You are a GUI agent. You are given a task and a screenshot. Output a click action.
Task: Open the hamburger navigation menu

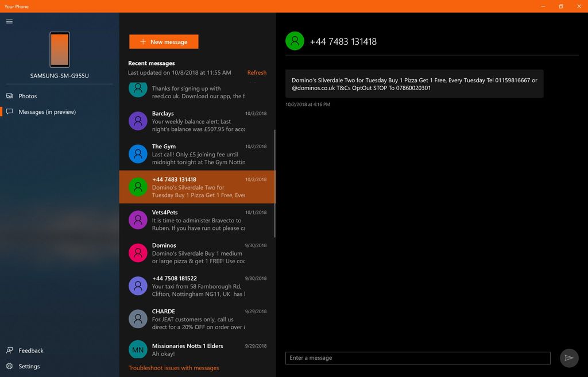9,21
